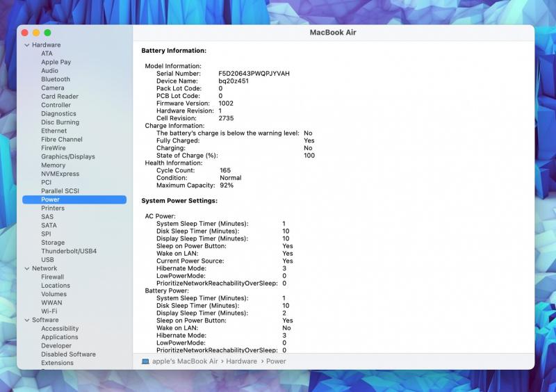Click "apple's MacBook Air" in path bar
Viewport: 556px width, 392px height.
[x=185, y=361]
